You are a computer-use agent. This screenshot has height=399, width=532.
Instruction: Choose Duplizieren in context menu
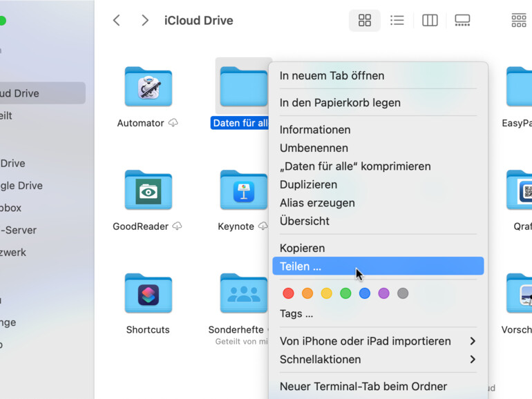378,185
